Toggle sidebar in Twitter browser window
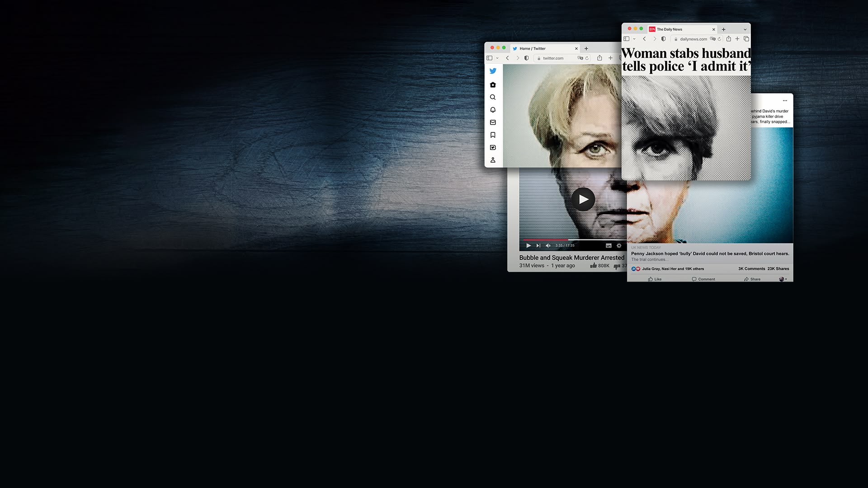This screenshot has width=868, height=488. 489,58
